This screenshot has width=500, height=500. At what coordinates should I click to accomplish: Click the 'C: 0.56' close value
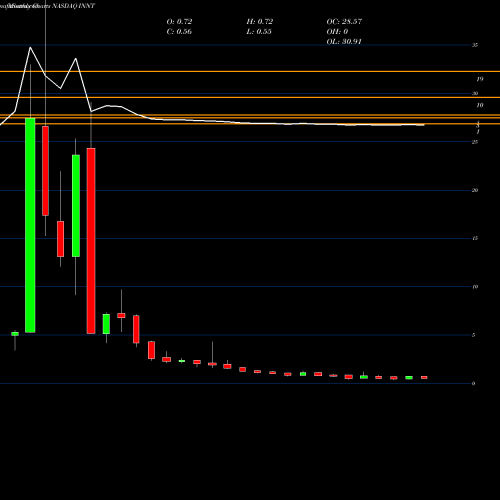(179, 32)
